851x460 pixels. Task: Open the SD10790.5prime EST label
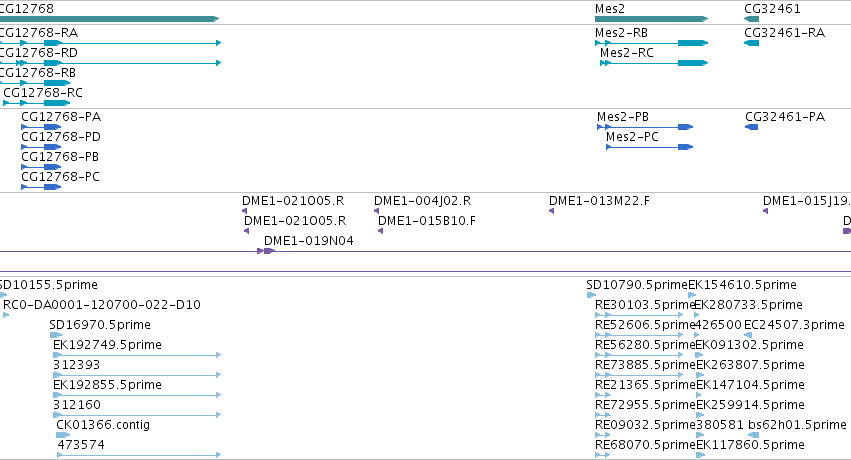[637, 285]
